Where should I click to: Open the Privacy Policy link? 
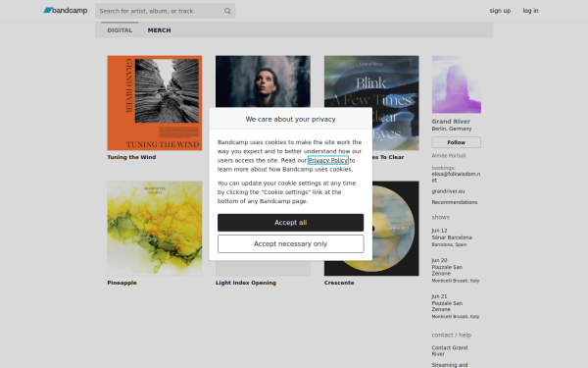(328, 160)
